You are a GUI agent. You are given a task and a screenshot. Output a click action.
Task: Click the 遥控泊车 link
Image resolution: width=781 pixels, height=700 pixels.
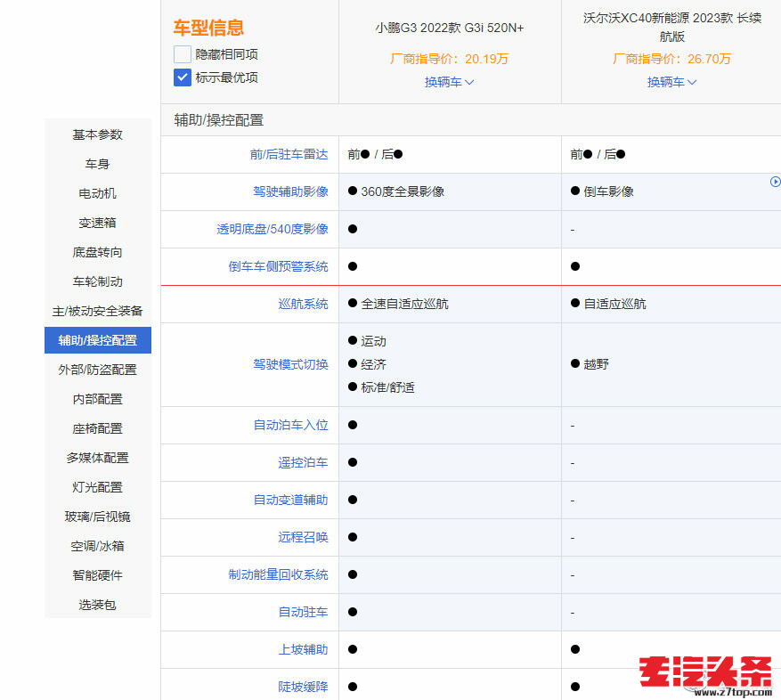pos(303,462)
